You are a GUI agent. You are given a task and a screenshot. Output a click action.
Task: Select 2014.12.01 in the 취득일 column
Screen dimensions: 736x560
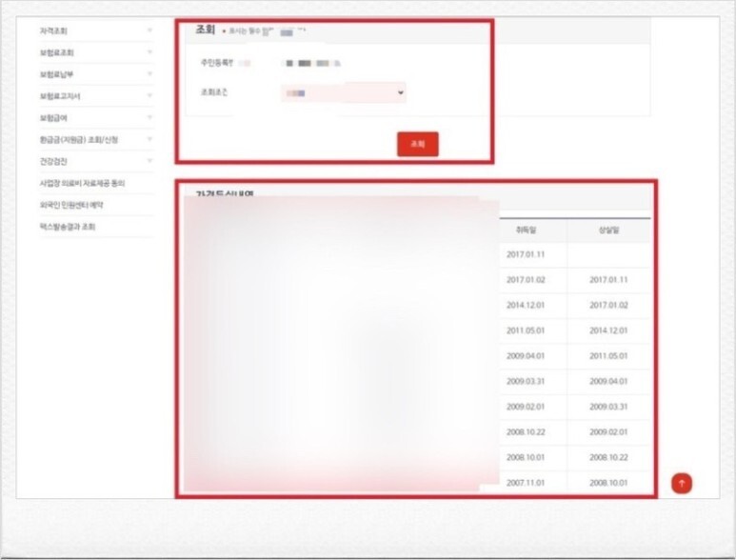point(526,305)
